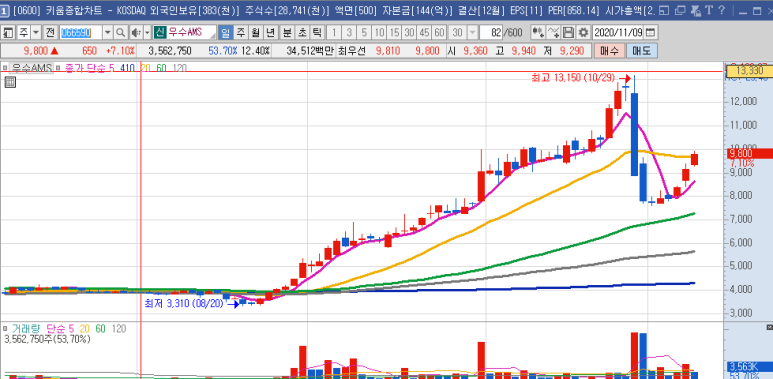Open the custom interval 30 dropdown arrow
Screen dimensions: 773x379
[x=472, y=33]
